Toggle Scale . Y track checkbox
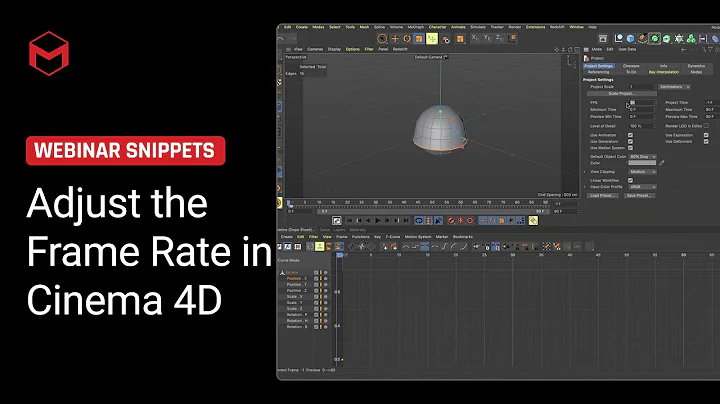Screen dimensions: 720x404 tap(316, 303)
